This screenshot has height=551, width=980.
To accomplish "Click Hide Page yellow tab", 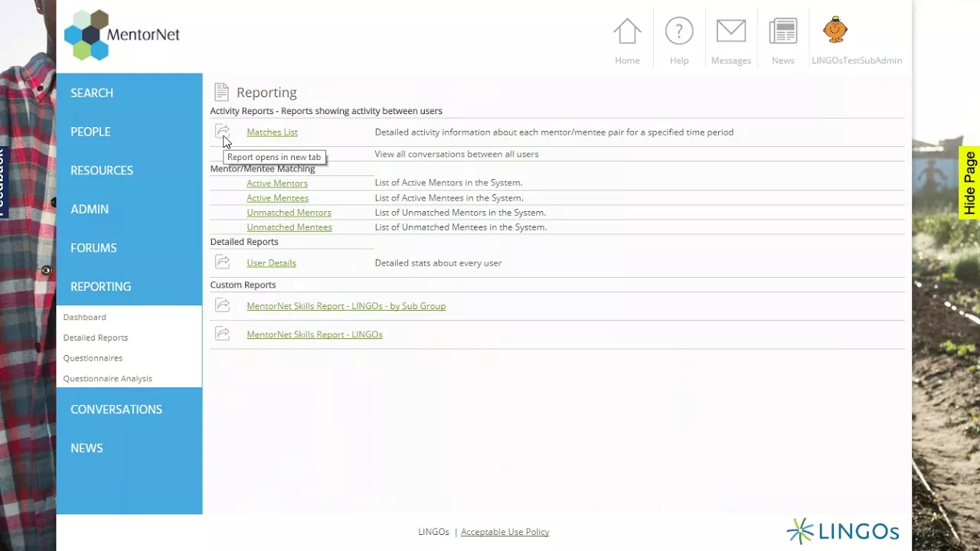I will [969, 183].
